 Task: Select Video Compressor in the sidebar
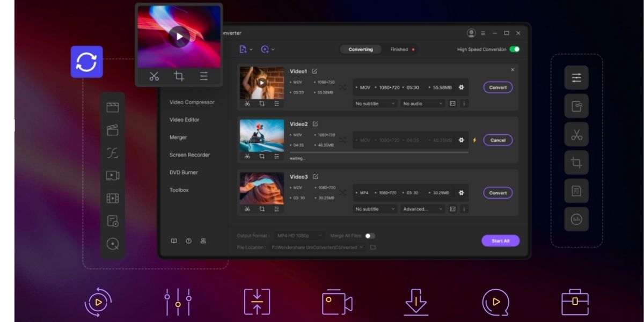192,102
